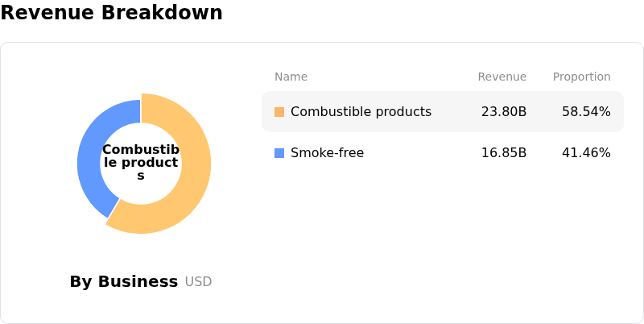Click the 23.80B revenue value
Image resolution: width=644 pixels, height=324 pixels.
click(504, 112)
